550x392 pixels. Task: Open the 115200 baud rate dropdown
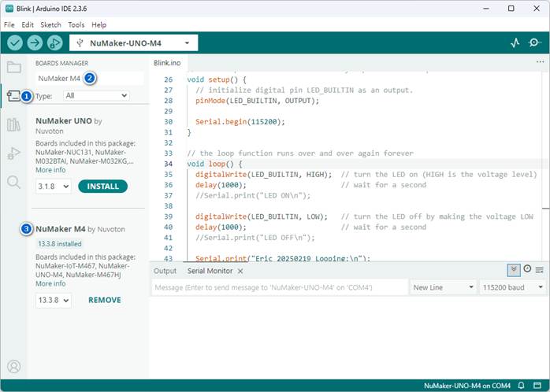click(x=511, y=288)
